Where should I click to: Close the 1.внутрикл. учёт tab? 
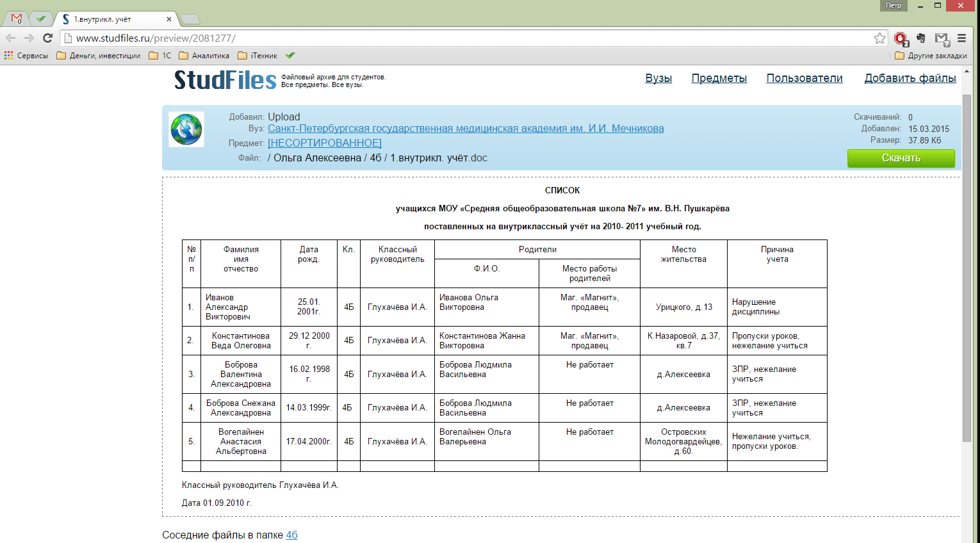click(x=169, y=19)
